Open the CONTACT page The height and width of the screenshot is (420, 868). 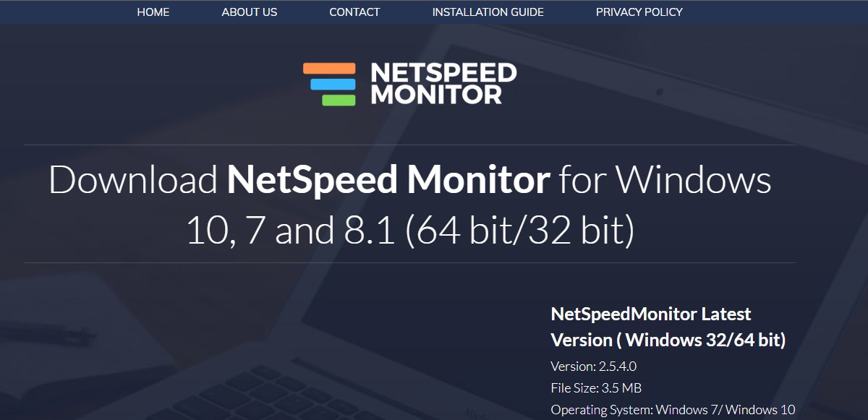[x=354, y=12]
